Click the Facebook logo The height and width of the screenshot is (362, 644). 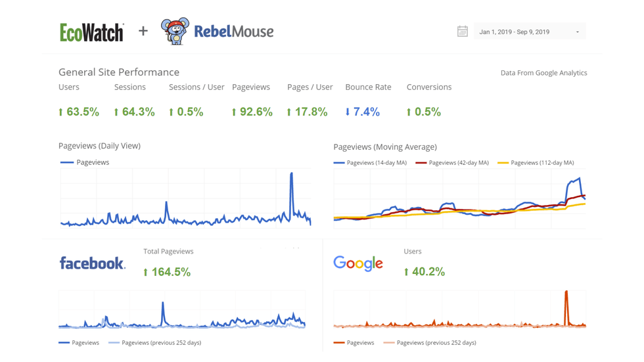tap(92, 263)
